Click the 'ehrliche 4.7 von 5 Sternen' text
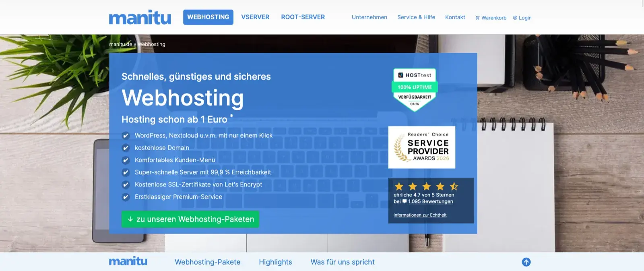644x271 pixels. click(424, 195)
